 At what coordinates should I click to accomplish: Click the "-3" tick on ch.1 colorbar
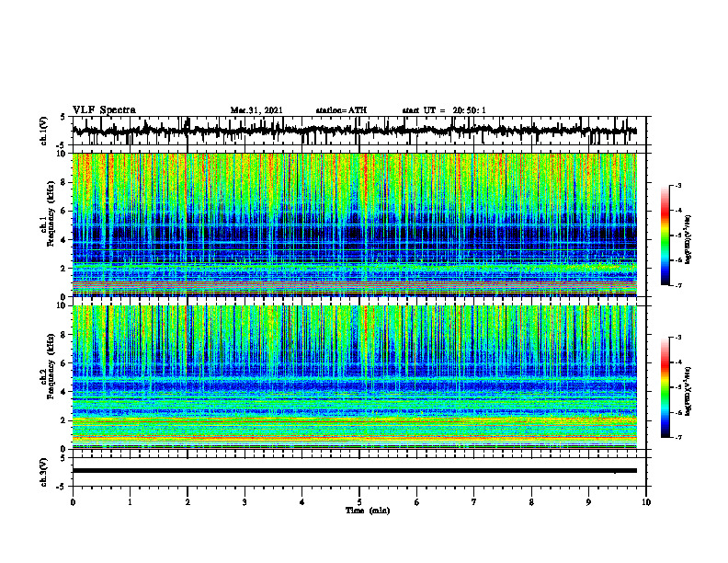point(678,185)
